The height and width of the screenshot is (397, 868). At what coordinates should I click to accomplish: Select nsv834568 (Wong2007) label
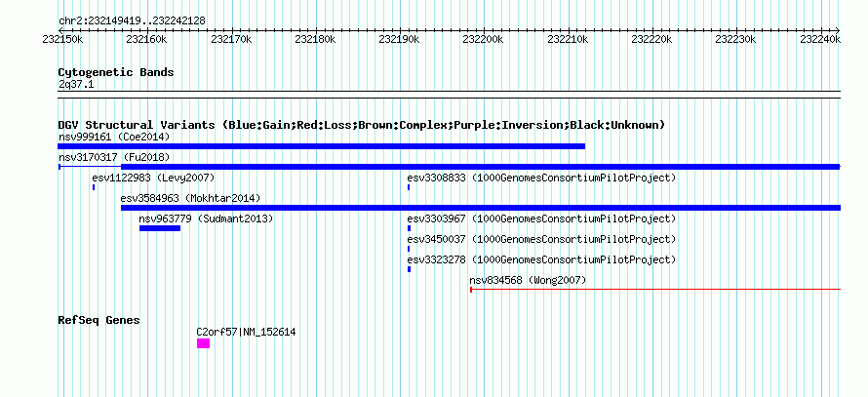coord(528,280)
